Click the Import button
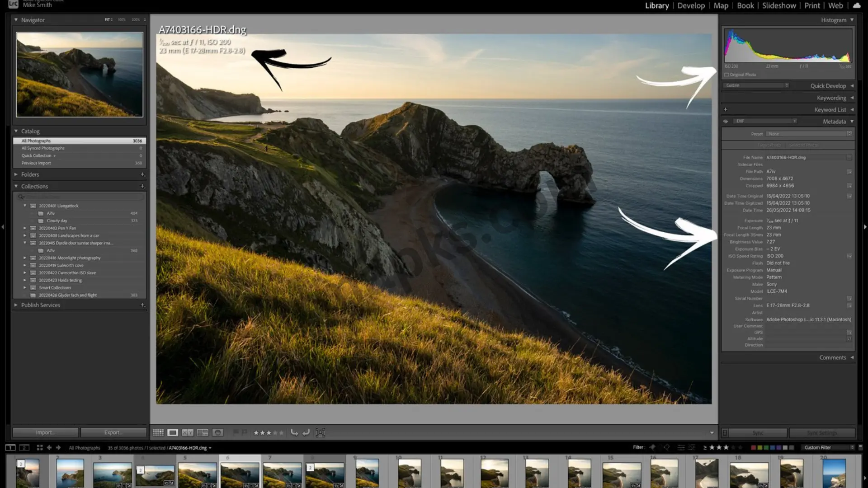Screen dimensions: 868x488 pos(45,432)
